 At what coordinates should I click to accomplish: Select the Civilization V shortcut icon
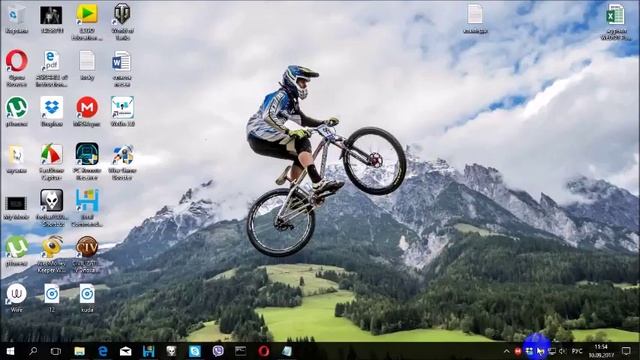pyautogui.click(x=87, y=247)
